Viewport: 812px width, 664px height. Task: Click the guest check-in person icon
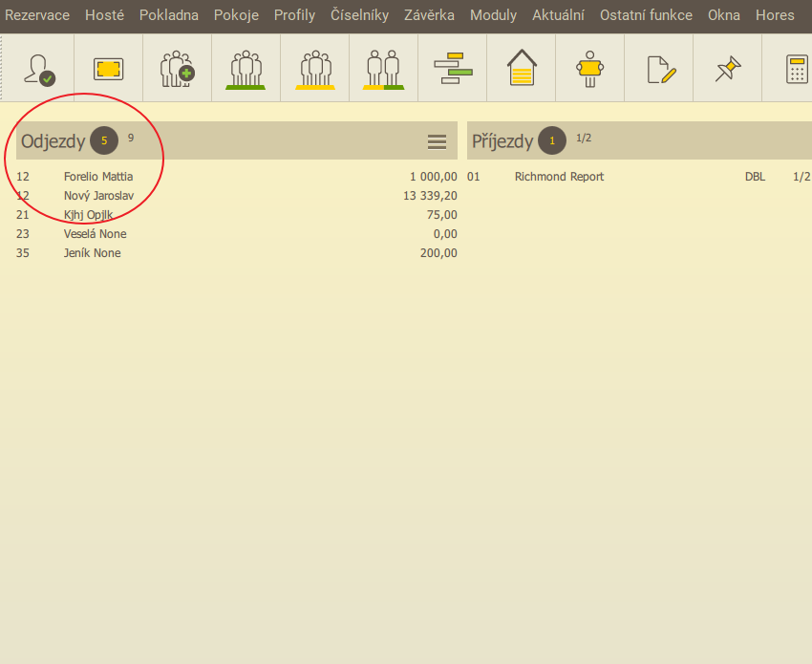pos(39,69)
